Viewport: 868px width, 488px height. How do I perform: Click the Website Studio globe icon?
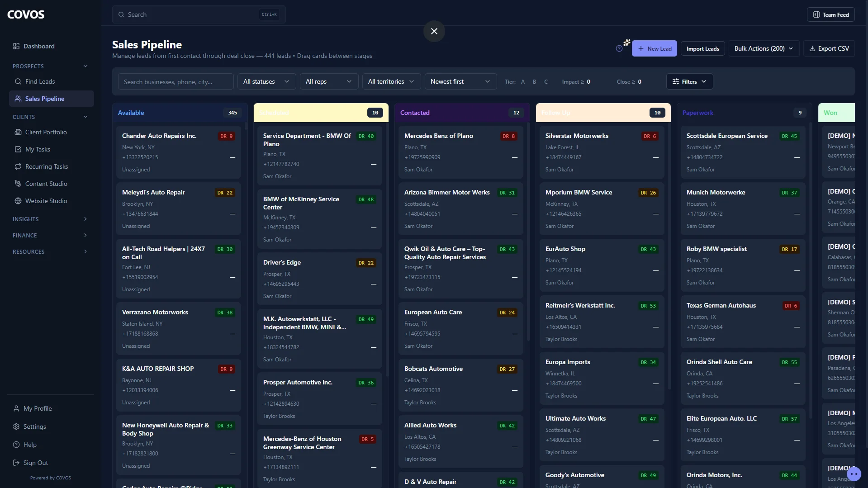18,201
